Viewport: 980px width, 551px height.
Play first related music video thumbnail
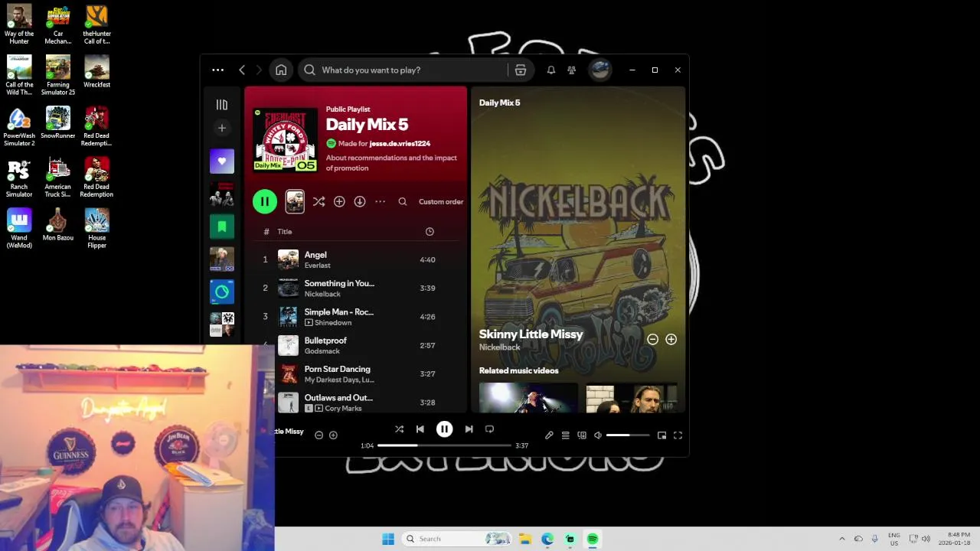(x=528, y=398)
